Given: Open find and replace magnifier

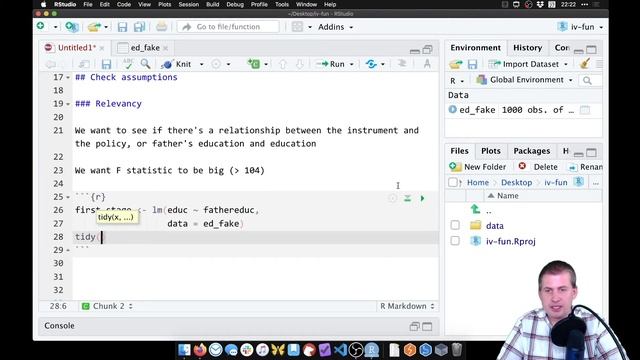Looking at the screenshot, I should coord(145,64).
